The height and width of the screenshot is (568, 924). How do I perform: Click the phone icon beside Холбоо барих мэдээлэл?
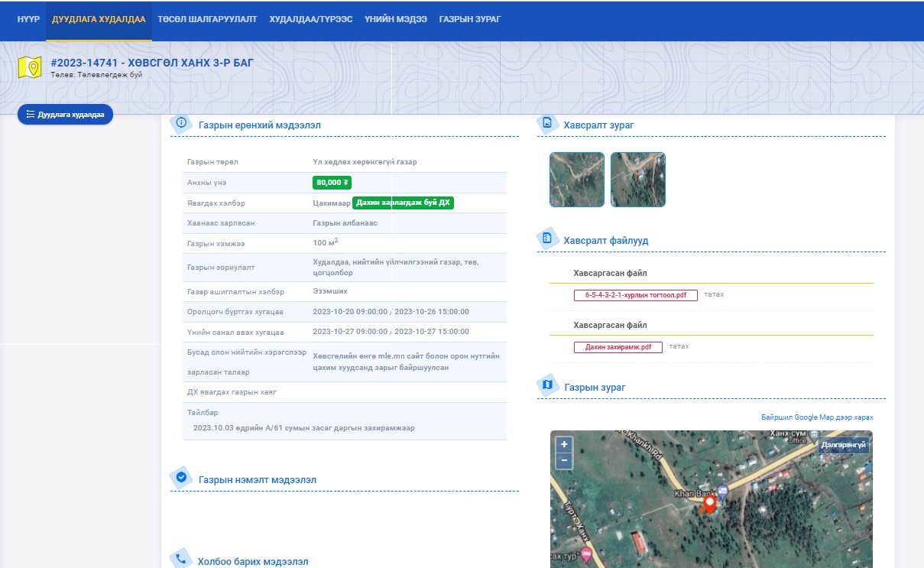coord(181,559)
